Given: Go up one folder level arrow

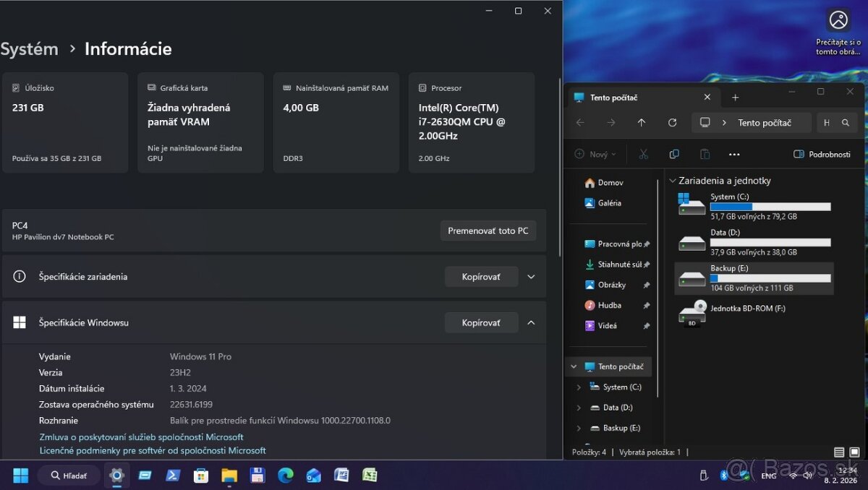Looking at the screenshot, I should click(x=641, y=123).
